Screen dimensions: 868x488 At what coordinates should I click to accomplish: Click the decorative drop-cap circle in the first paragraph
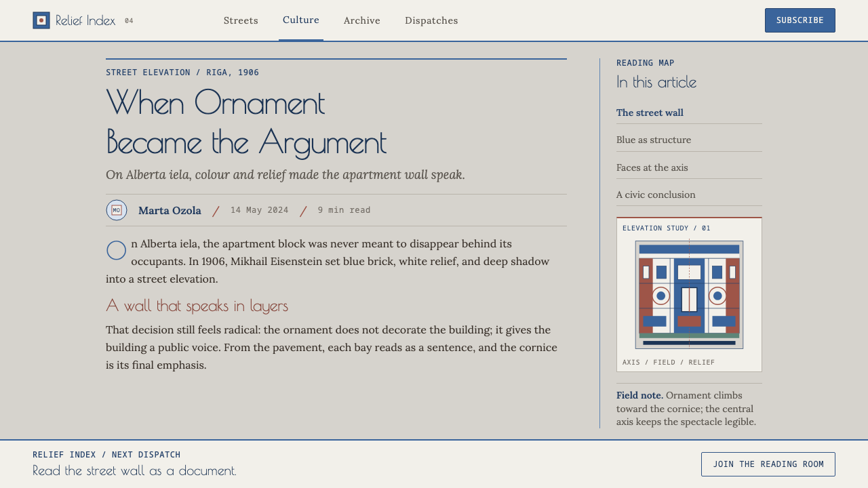point(117,250)
